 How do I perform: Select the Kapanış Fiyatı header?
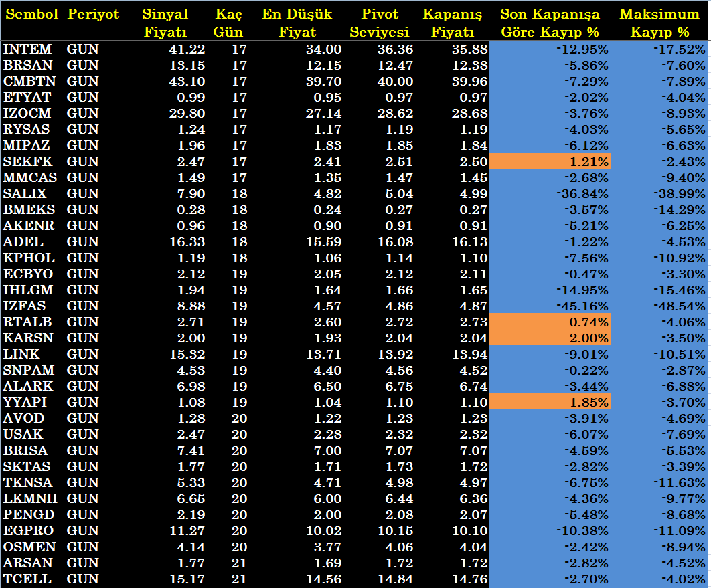[x=453, y=23]
